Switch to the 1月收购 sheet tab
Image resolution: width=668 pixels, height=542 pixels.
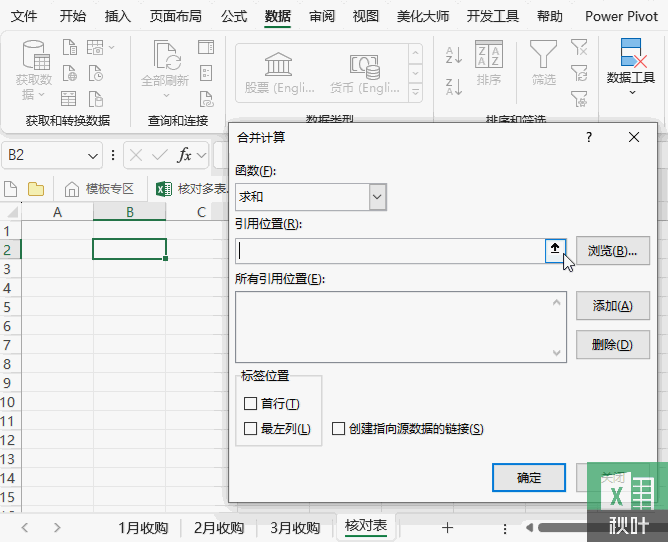pyautogui.click(x=143, y=528)
